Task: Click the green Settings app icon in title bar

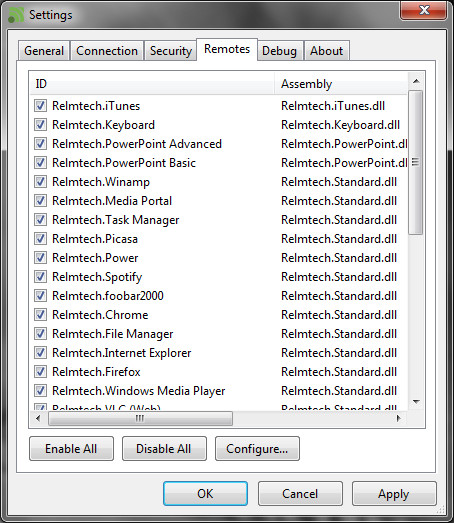Action: [16, 15]
